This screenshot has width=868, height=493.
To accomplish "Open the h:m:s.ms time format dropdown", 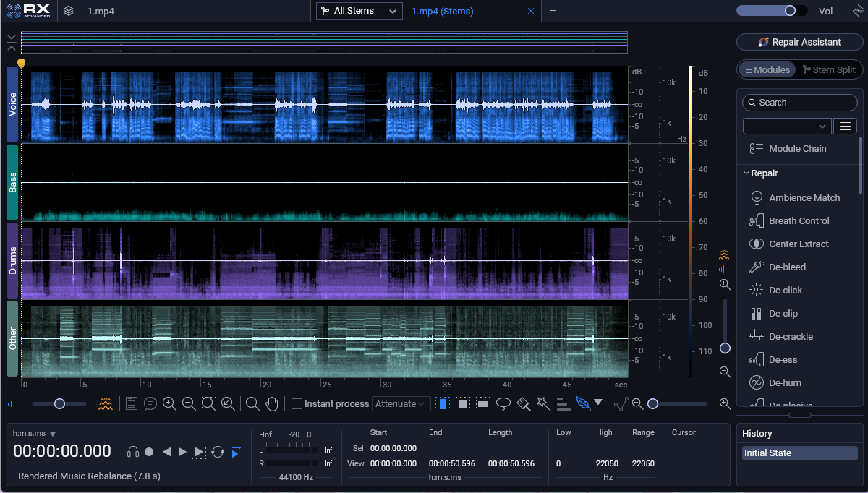I will pyautogui.click(x=34, y=433).
